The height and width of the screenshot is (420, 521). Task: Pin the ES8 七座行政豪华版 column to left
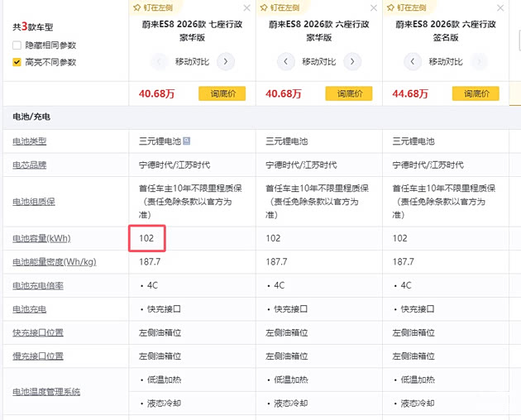153,7
